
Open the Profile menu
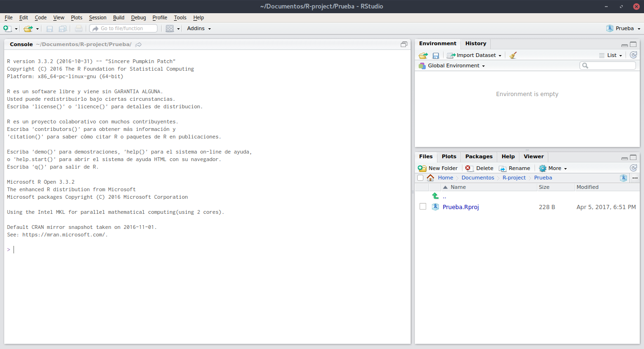(x=160, y=17)
